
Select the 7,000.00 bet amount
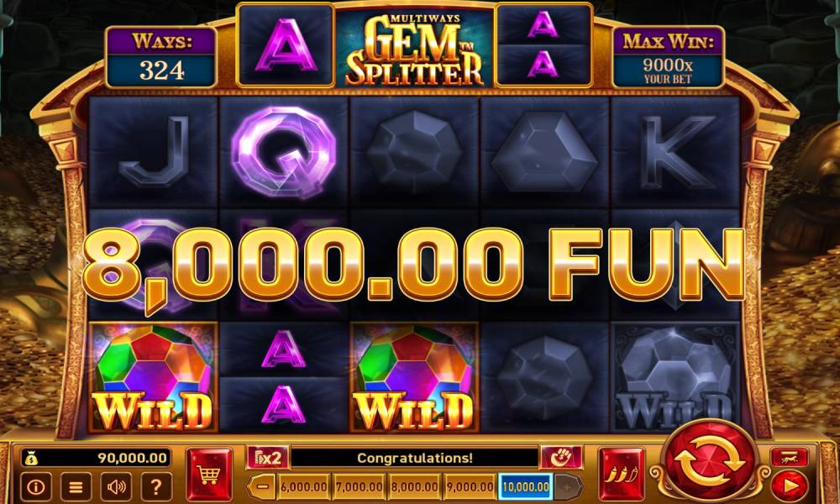point(359,487)
